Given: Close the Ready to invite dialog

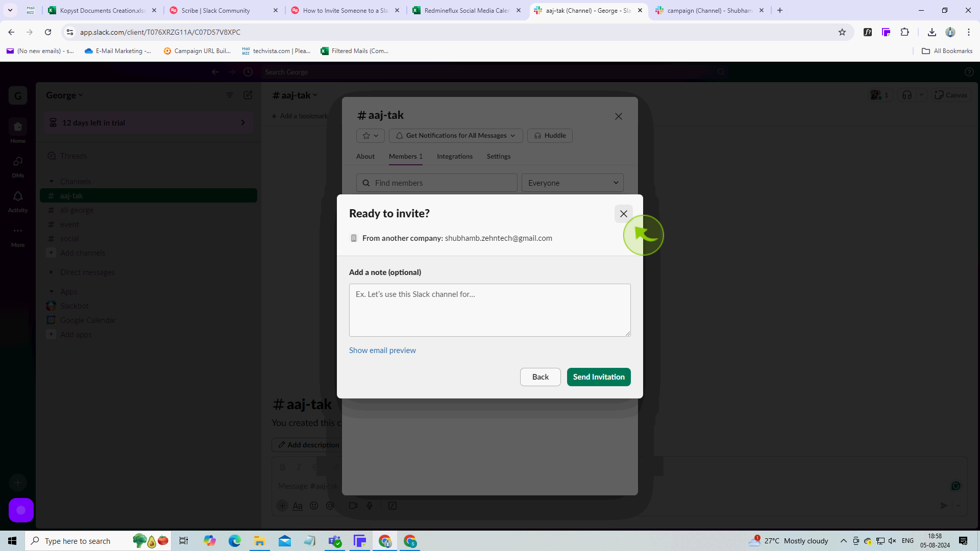Looking at the screenshot, I should (x=623, y=214).
